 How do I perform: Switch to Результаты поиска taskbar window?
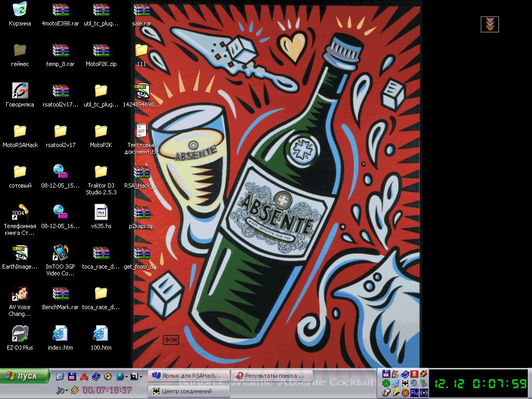pos(272,376)
